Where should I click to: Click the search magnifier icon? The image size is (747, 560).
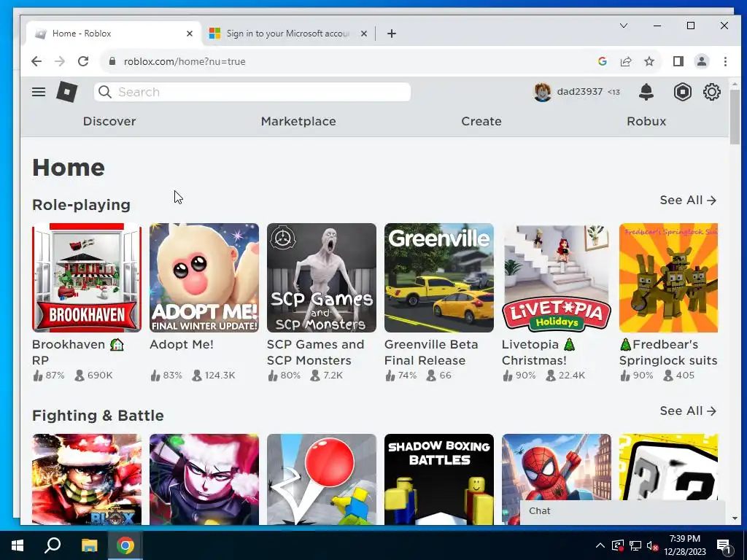pyautogui.click(x=105, y=92)
